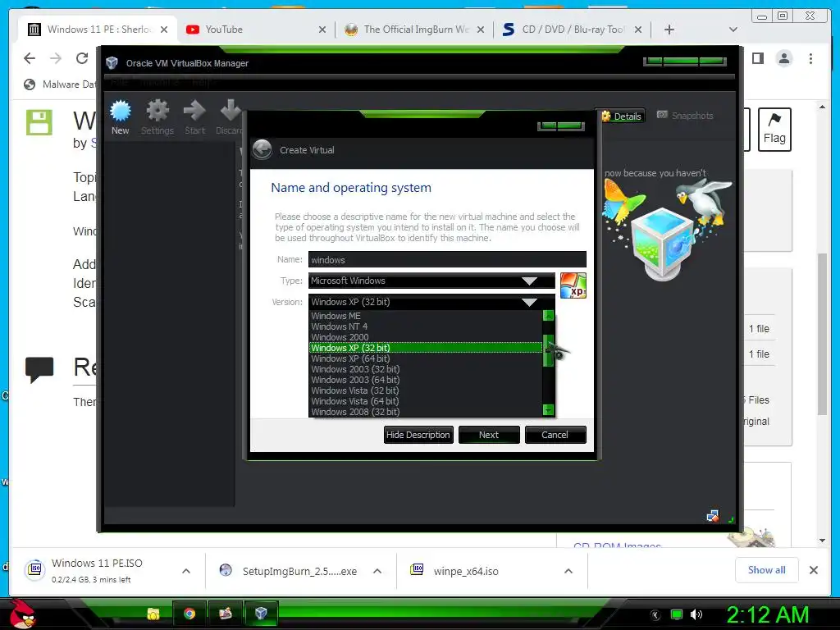The height and width of the screenshot is (630, 840).
Task: Expand Windows 11 PE.ISO download options
Action: tap(186, 571)
